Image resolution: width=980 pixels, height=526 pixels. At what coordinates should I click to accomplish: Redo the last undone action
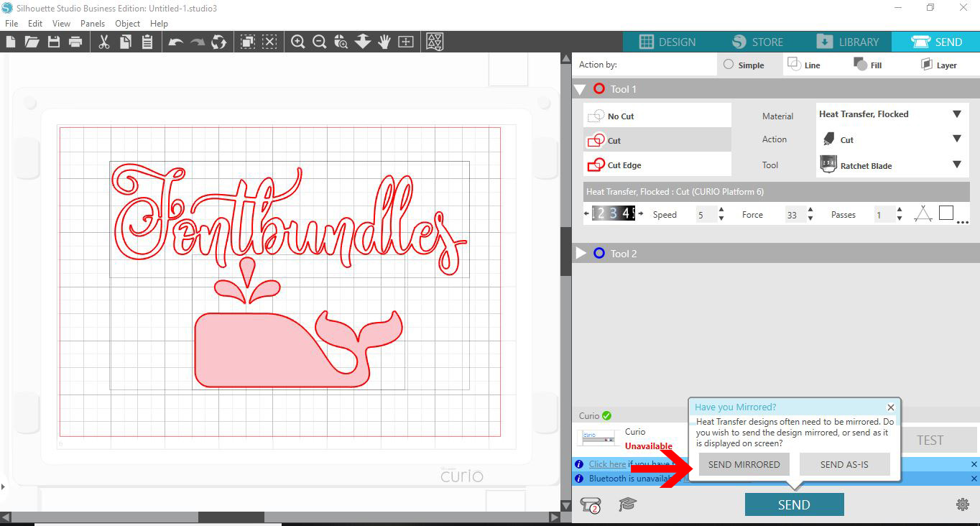pos(198,42)
